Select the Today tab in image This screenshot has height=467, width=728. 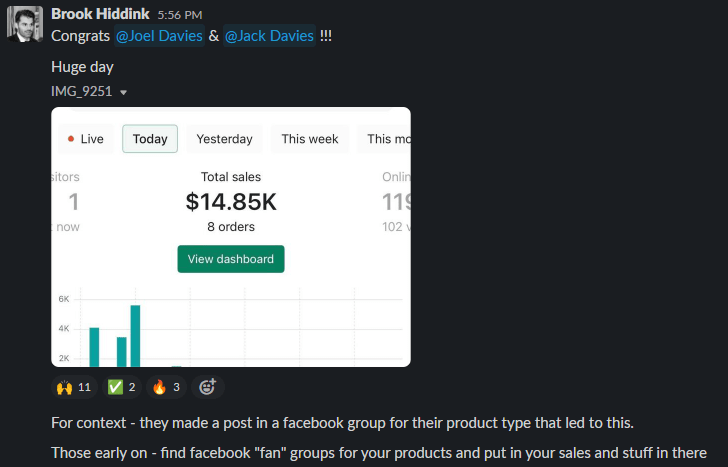tap(150, 139)
